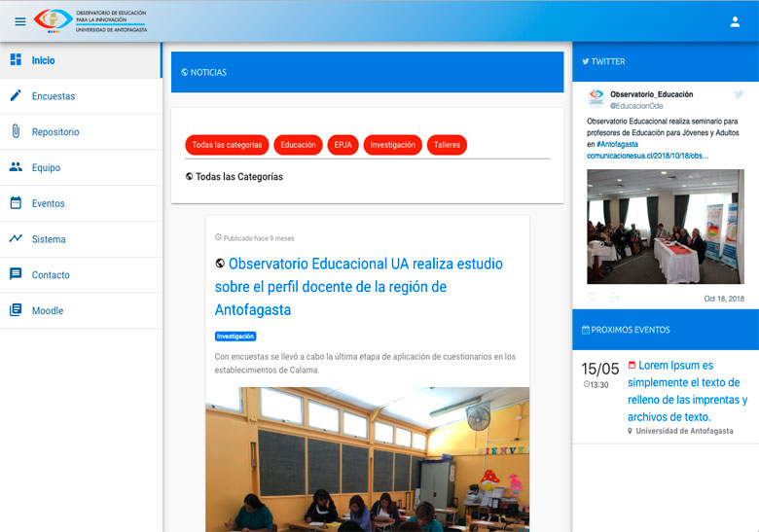The width and height of the screenshot is (759, 532).
Task: Click the NOTICIAS header text
Action: [208, 72]
